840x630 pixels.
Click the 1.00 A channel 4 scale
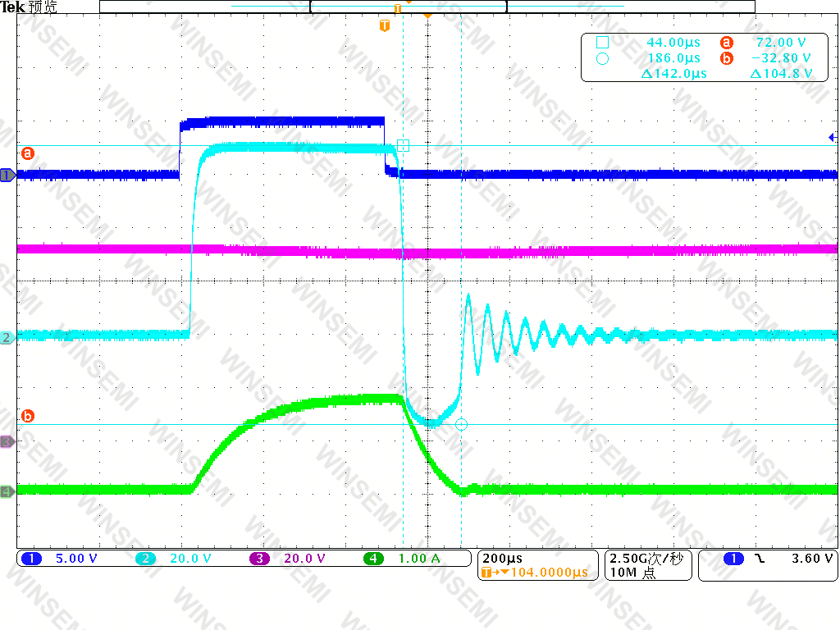[x=419, y=558]
